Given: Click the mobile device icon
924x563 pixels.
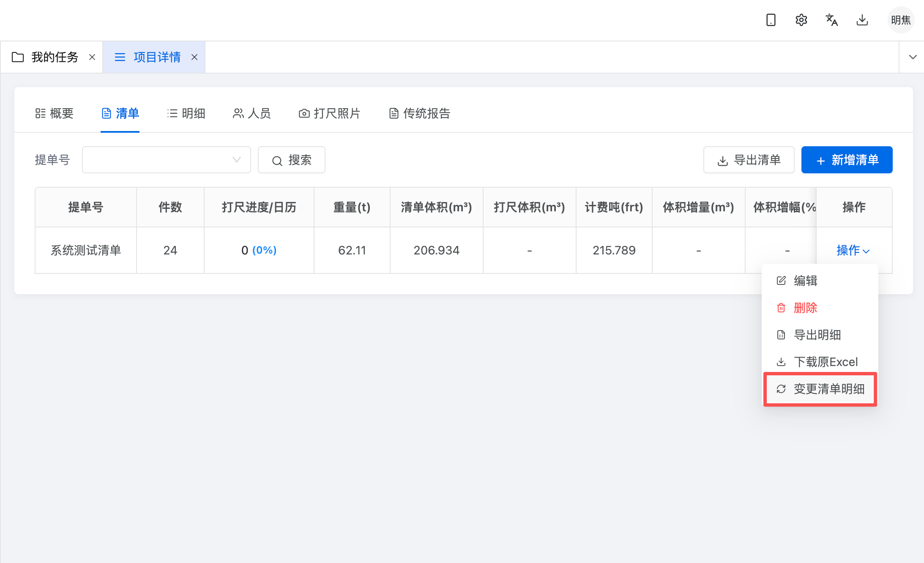Looking at the screenshot, I should pyautogui.click(x=771, y=20).
